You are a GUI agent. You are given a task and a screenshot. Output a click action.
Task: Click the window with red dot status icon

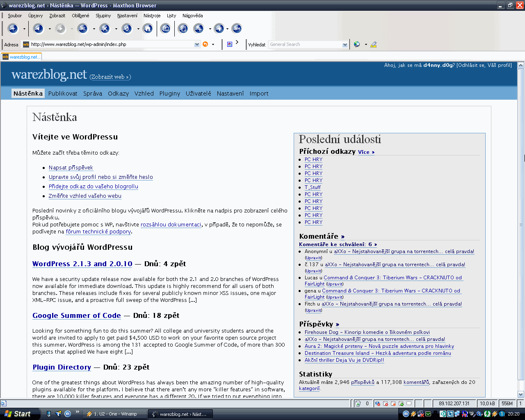386,404
